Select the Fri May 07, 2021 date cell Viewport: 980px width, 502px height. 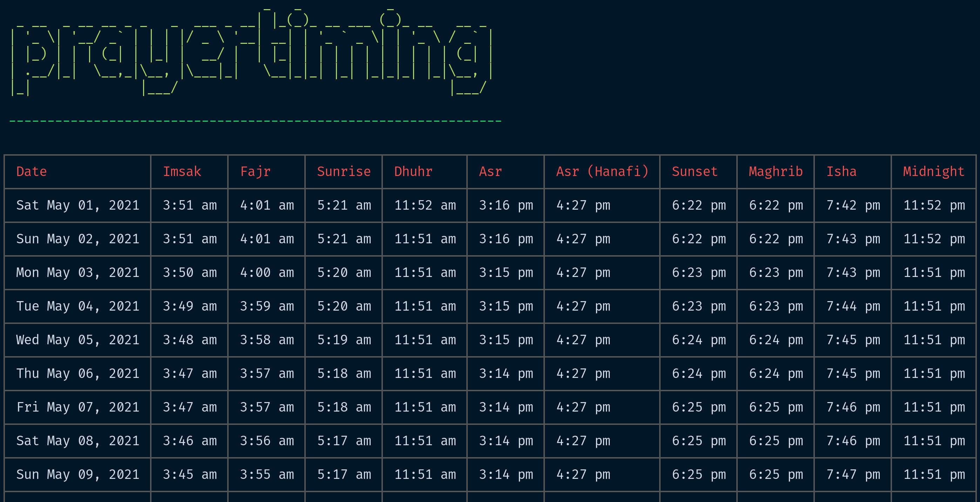(77, 407)
